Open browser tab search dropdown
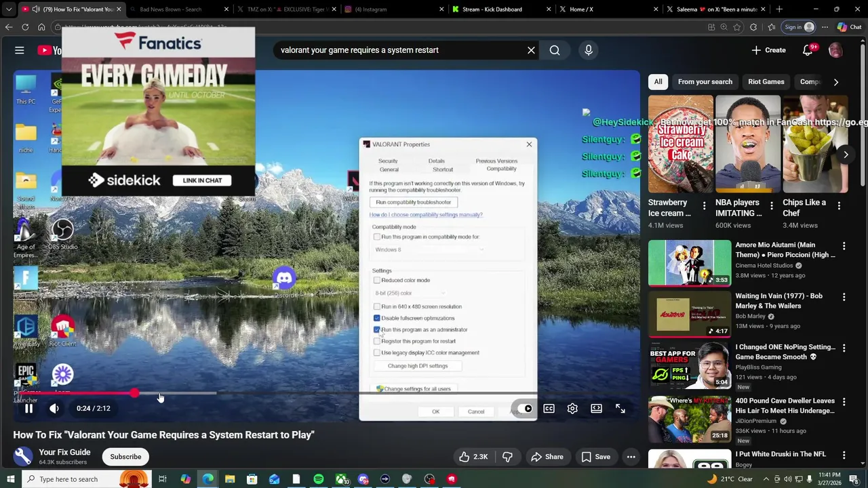Screen dimensions: 868x488 (9, 9)
